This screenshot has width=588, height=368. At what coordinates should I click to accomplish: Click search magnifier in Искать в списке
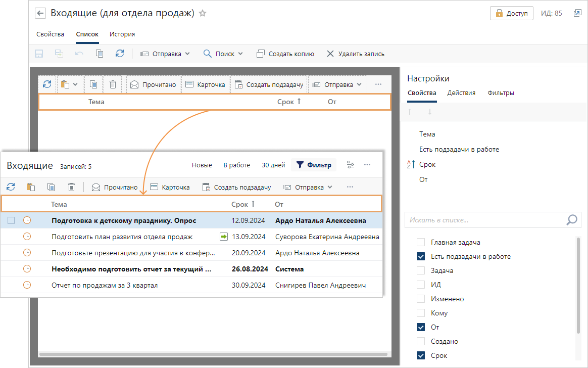tap(571, 220)
